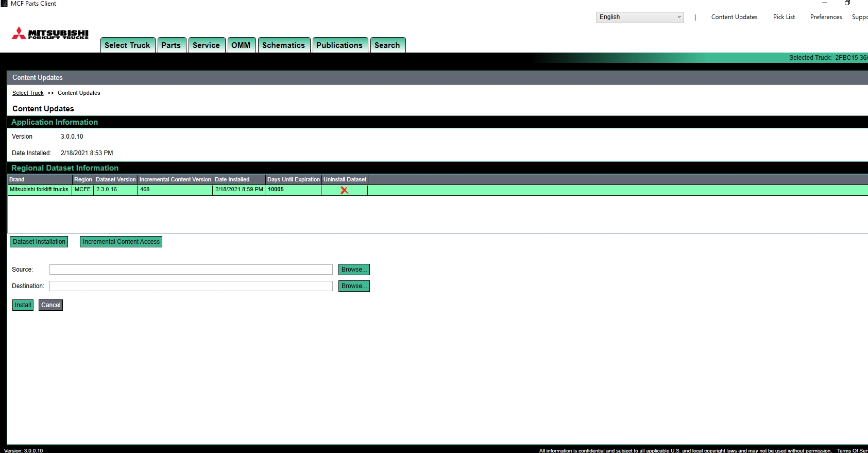Focus the Destination path input field
This screenshot has height=453, width=868.
coord(191,286)
